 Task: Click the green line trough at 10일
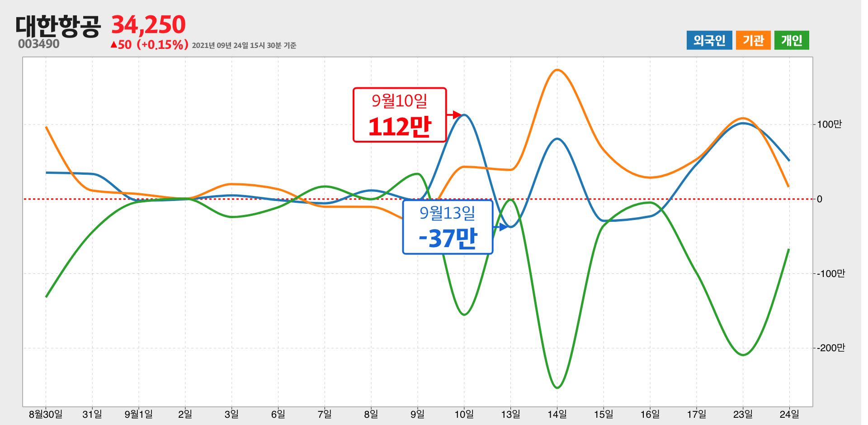(464, 315)
